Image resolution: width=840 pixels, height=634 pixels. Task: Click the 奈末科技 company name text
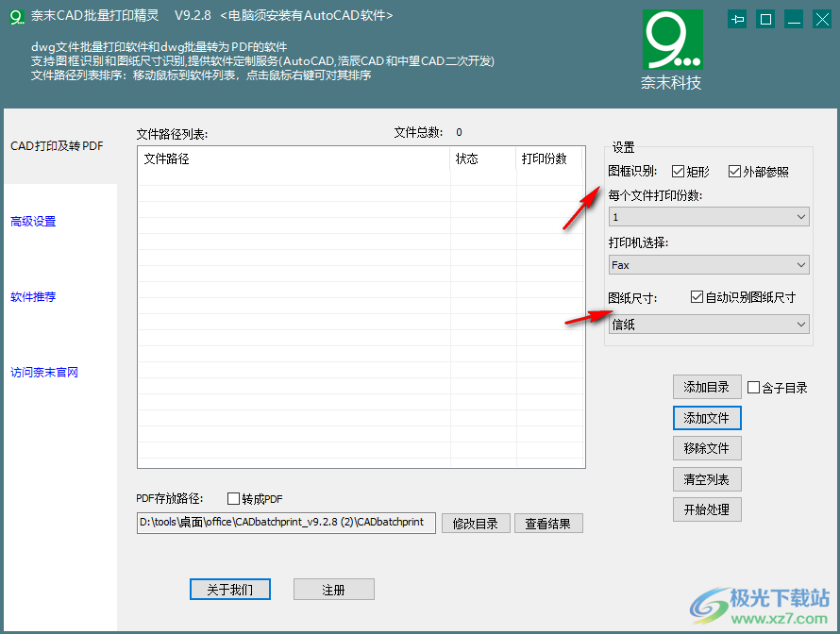671,82
